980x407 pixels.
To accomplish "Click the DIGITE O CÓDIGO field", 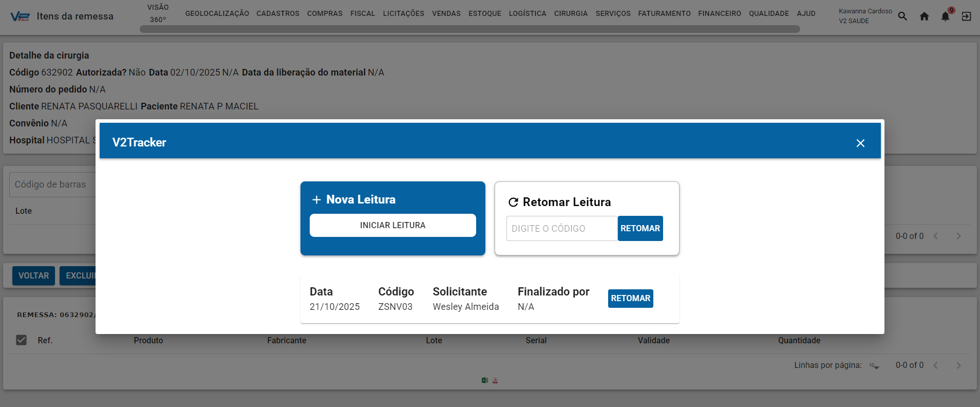I will click(x=561, y=229).
